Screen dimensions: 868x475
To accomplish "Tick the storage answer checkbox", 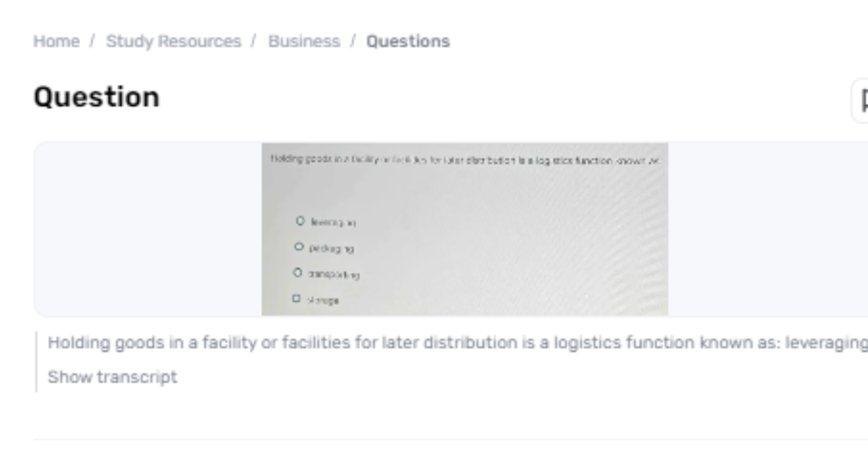I will (x=296, y=298).
